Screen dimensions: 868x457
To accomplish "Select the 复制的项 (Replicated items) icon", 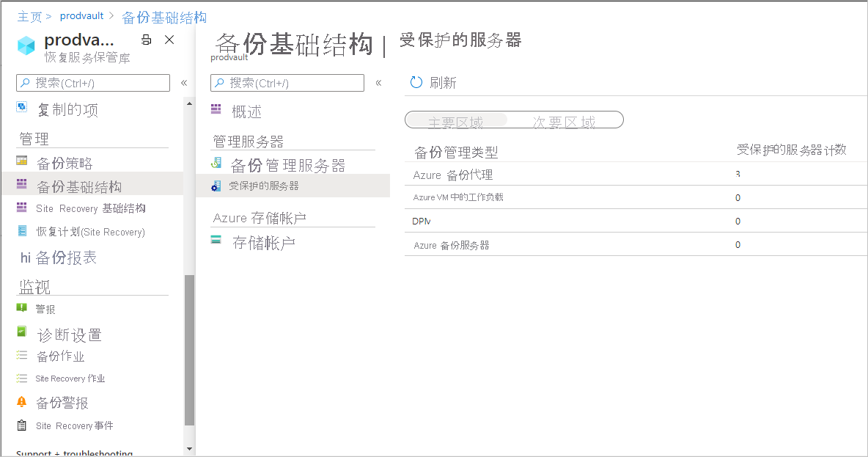I will pos(23,107).
